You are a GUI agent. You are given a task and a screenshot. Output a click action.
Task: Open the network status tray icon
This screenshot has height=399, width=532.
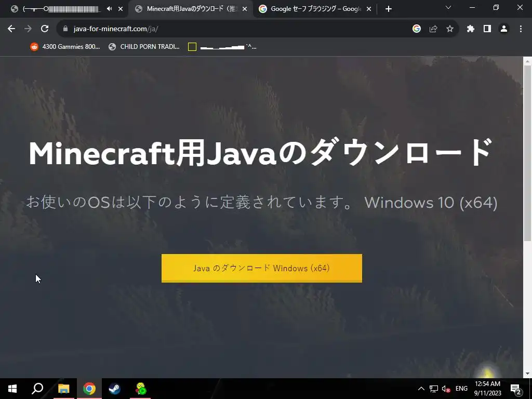point(434,389)
